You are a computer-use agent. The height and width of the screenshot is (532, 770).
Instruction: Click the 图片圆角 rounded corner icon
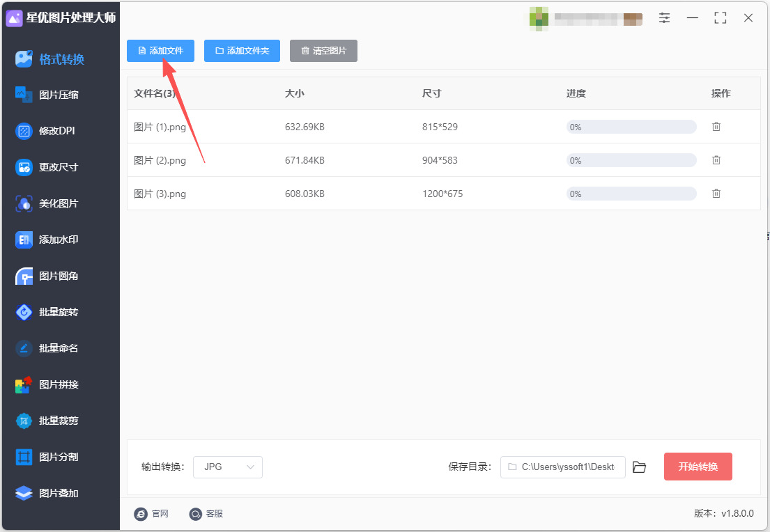pyautogui.click(x=24, y=276)
